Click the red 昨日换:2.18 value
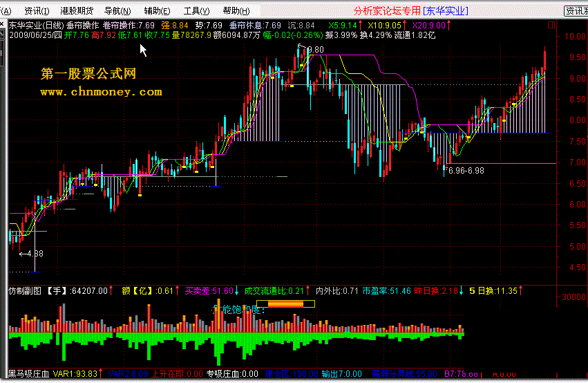 [436, 291]
